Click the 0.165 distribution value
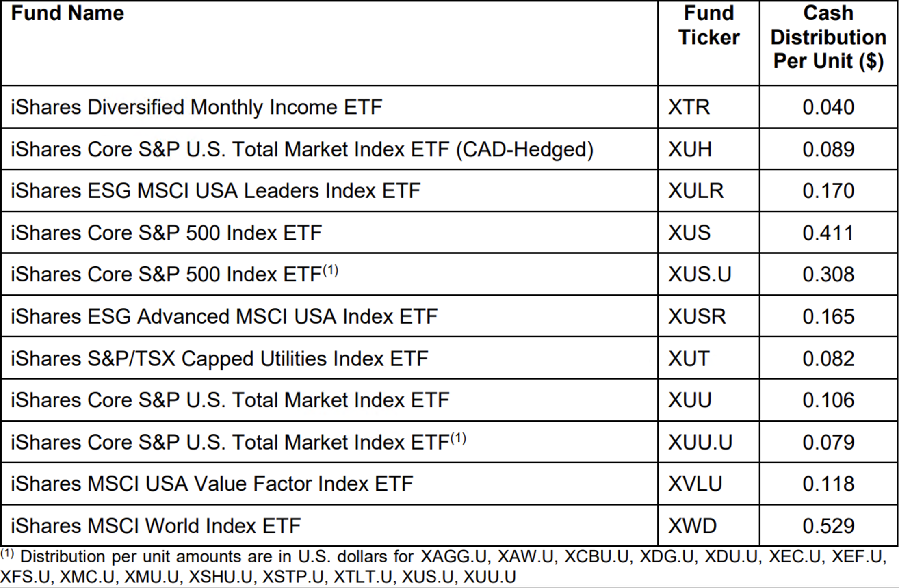The image size is (899, 588). pos(828,317)
